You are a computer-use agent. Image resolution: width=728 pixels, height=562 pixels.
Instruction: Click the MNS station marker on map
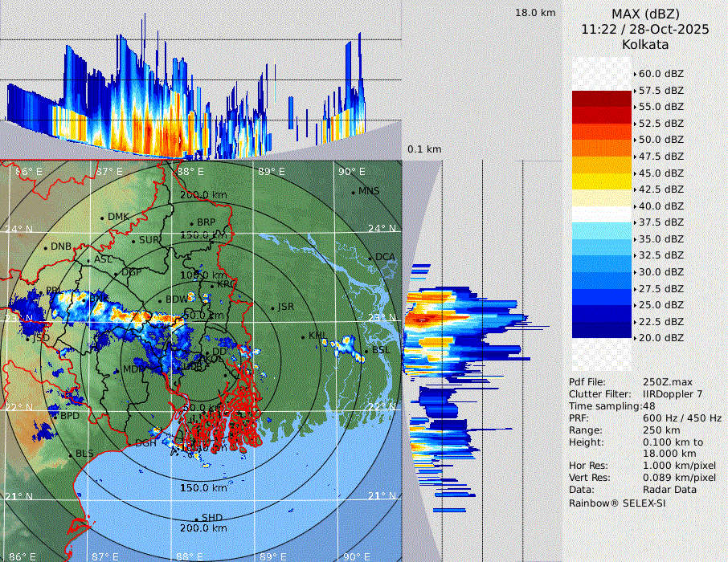[x=354, y=192]
